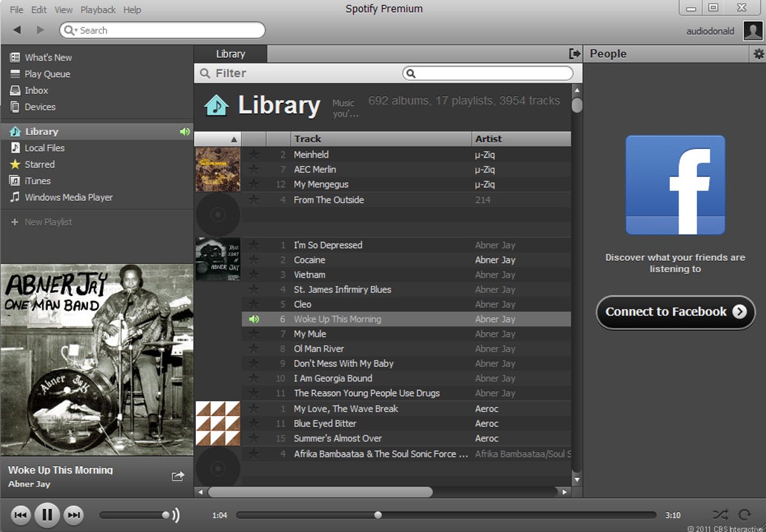
Task: Click the Abner Jay now playing artwork
Action: [x=96, y=360]
